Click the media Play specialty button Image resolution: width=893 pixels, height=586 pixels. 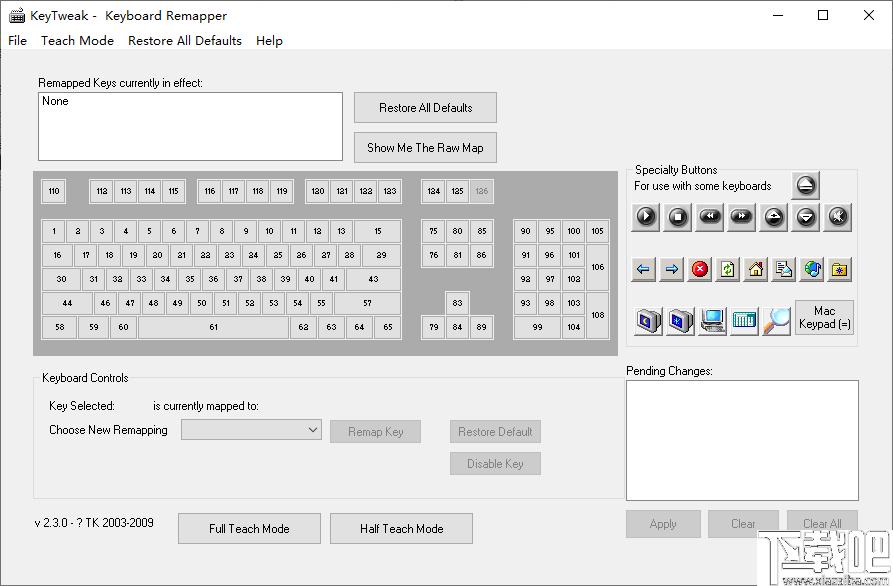click(x=646, y=217)
